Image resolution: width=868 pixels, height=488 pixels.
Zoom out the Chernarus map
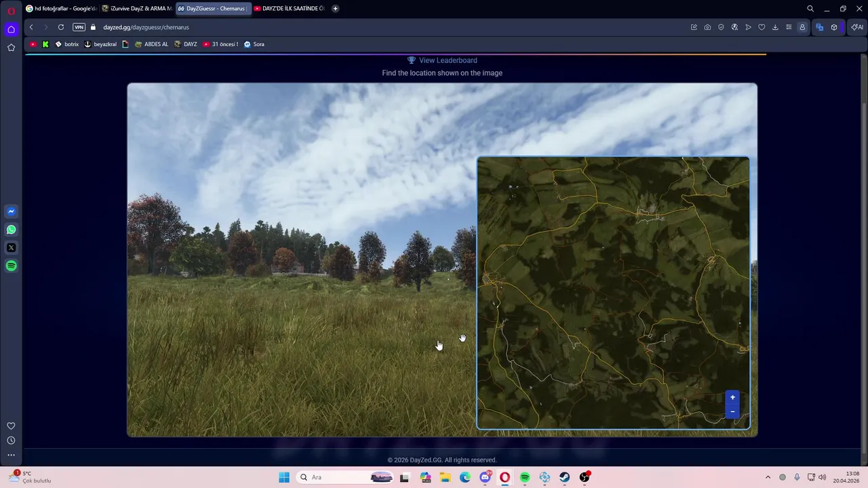(x=732, y=411)
